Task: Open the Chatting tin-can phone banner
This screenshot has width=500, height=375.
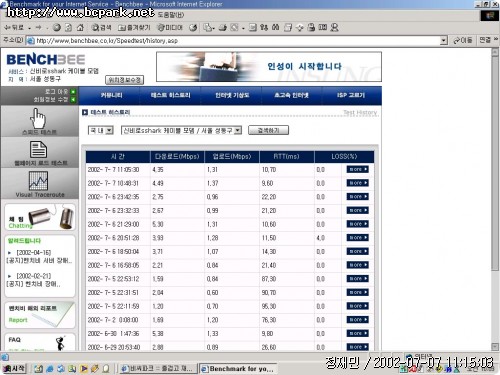Action: click(40, 217)
